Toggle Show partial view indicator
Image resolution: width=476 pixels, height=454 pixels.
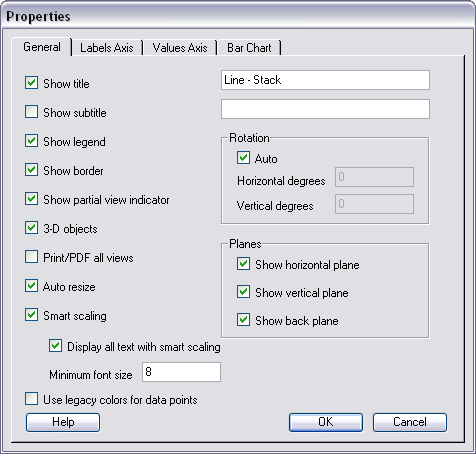(x=31, y=199)
